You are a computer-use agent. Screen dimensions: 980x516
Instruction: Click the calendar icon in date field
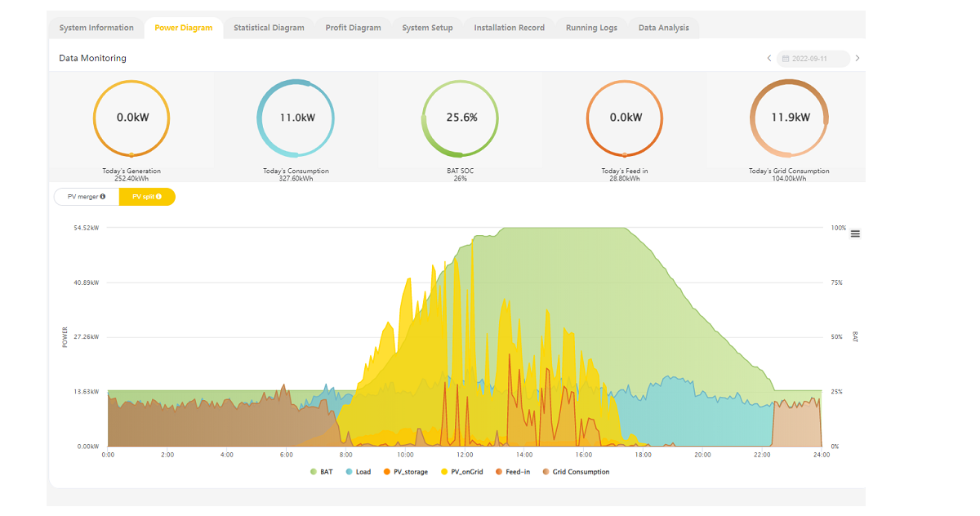click(786, 59)
